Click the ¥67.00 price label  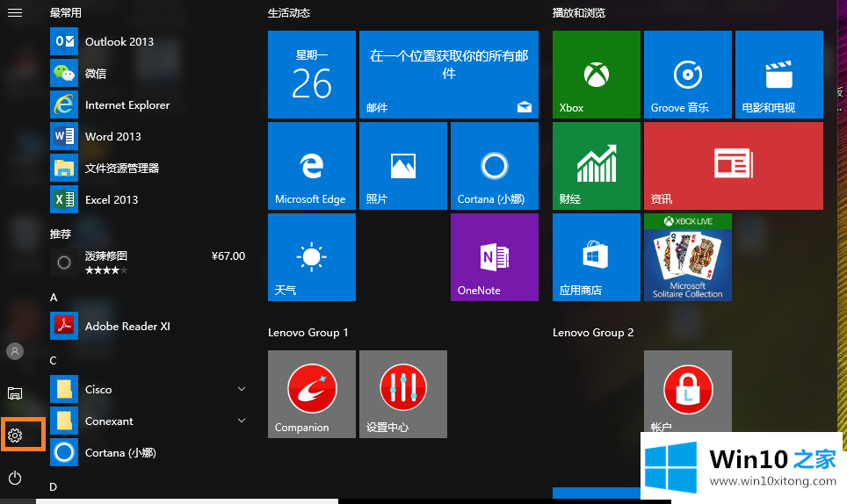pos(228,256)
